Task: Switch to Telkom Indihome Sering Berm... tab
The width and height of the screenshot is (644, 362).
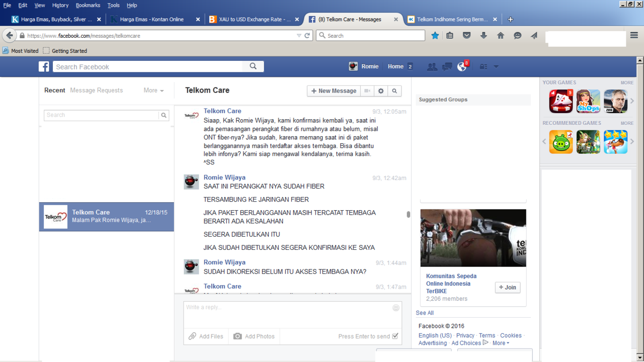Action: (452, 19)
